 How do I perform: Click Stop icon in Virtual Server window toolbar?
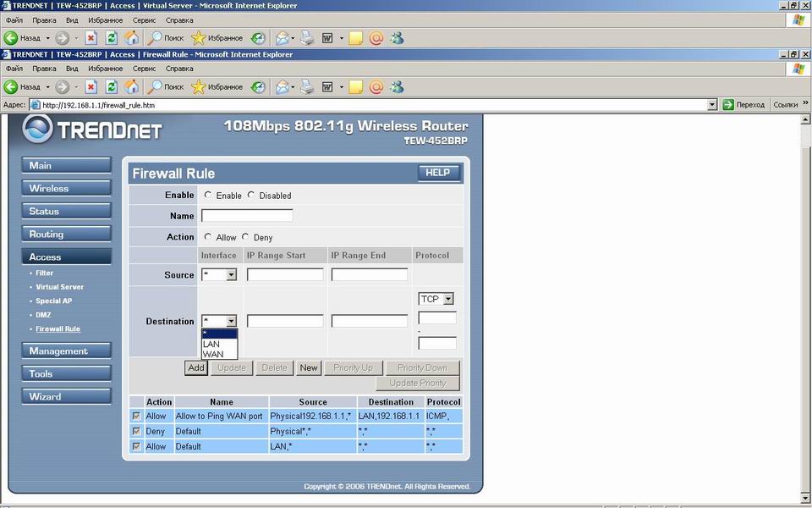(x=91, y=38)
